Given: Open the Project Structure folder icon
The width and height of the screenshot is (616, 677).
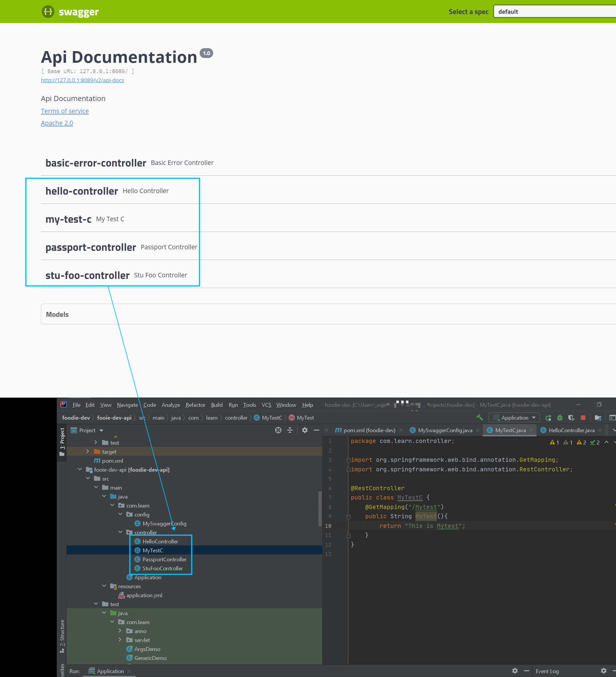Looking at the screenshot, I should pos(598,418).
